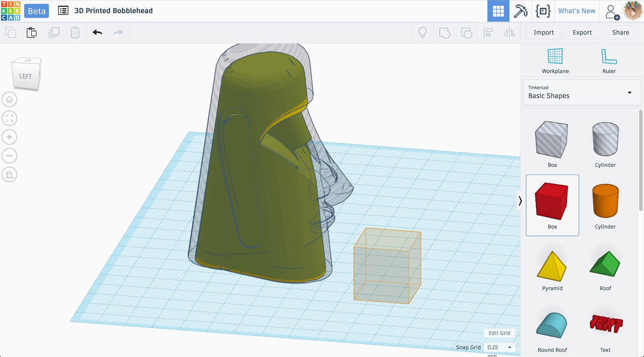Select the Workplane tool

point(555,61)
